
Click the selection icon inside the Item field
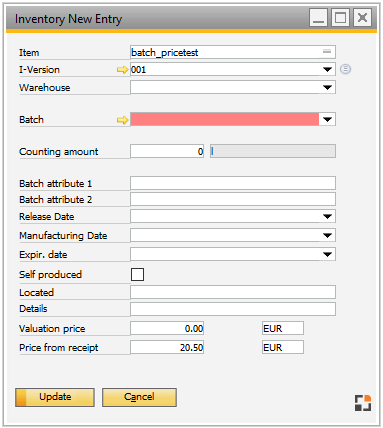click(327, 51)
